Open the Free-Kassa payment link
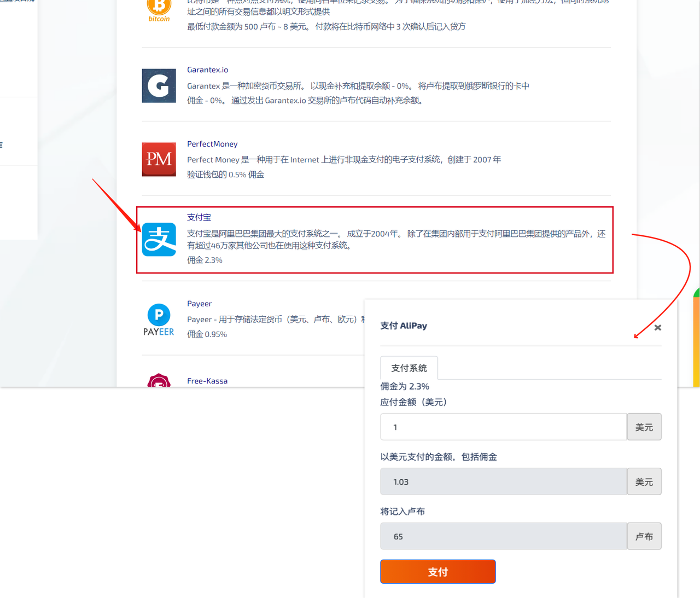 point(207,381)
